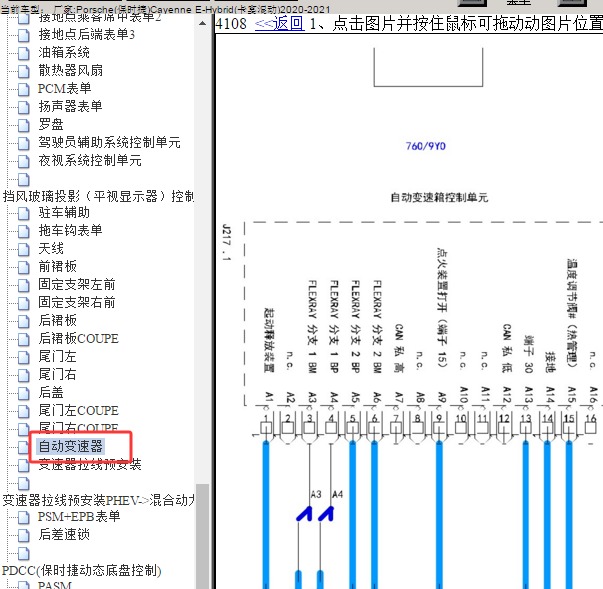Click document icon beside 散热器风扇

(x=23, y=71)
